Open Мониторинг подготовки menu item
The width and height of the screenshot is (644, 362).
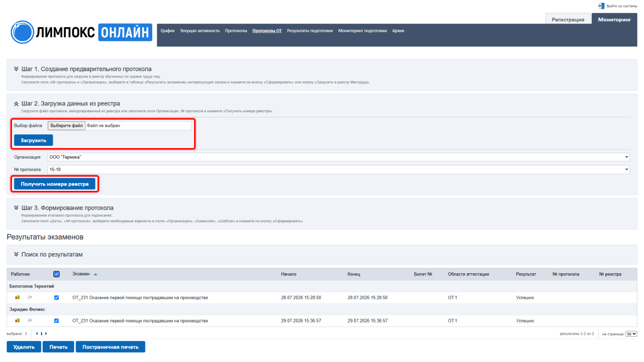click(x=362, y=31)
